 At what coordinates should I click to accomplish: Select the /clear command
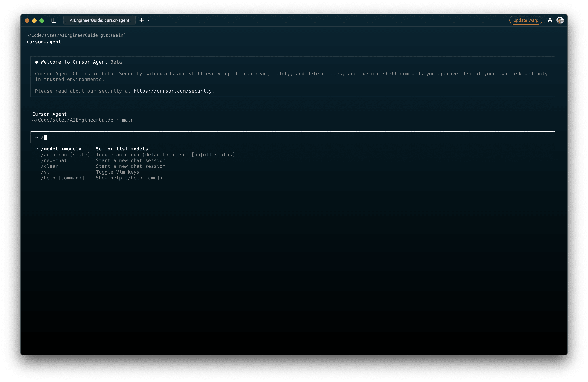(49, 166)
